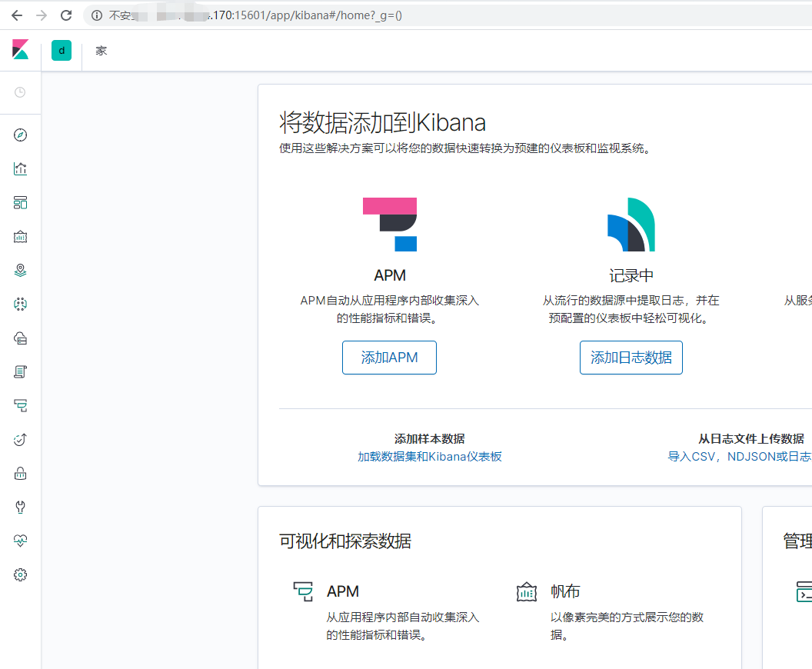Open APM from the sidebar
The image size is (812, 669).
tap(20, 405)
